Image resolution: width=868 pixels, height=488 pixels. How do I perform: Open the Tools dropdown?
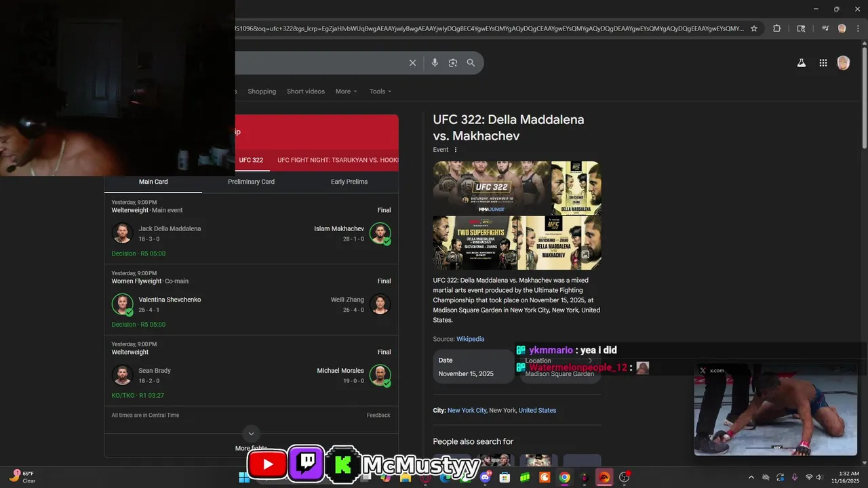pos(380,91)
